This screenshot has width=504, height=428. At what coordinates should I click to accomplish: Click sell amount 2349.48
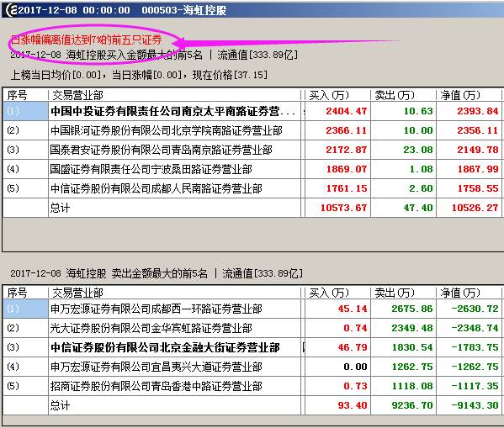coord(412,328)
